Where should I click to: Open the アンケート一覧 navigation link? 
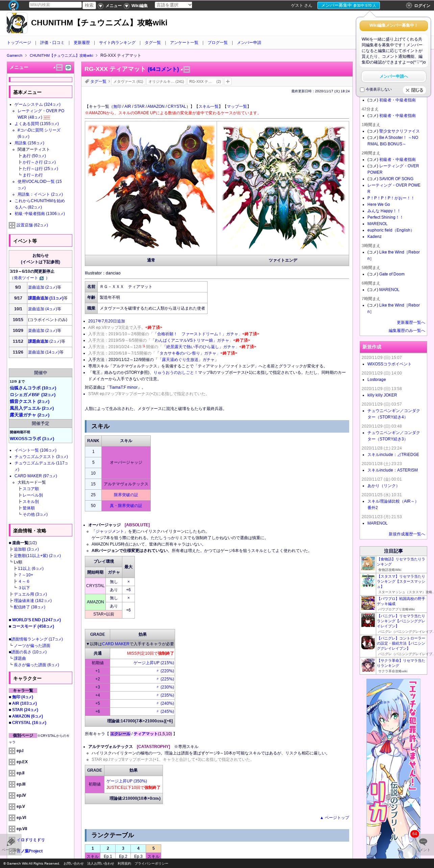click(x=184, y=43)
